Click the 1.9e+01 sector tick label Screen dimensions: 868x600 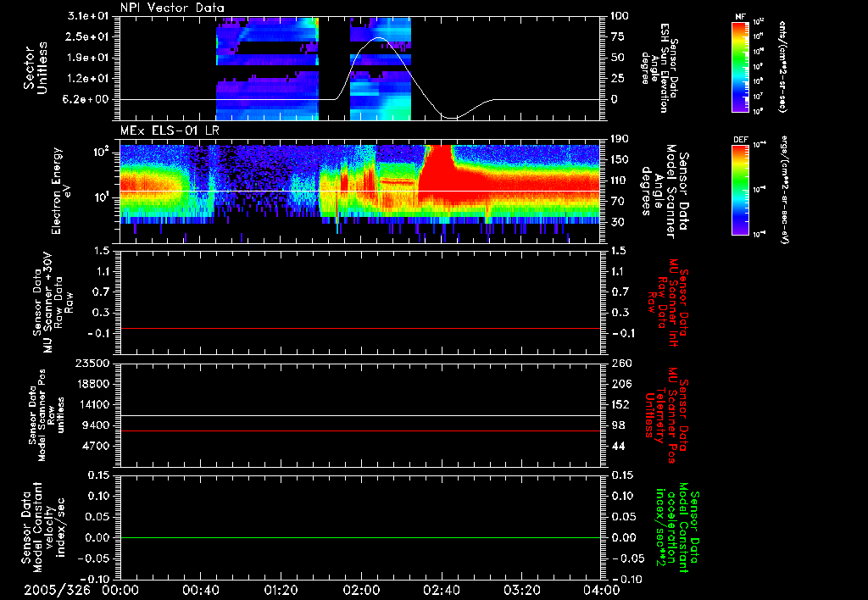click(x=88, y=58)
